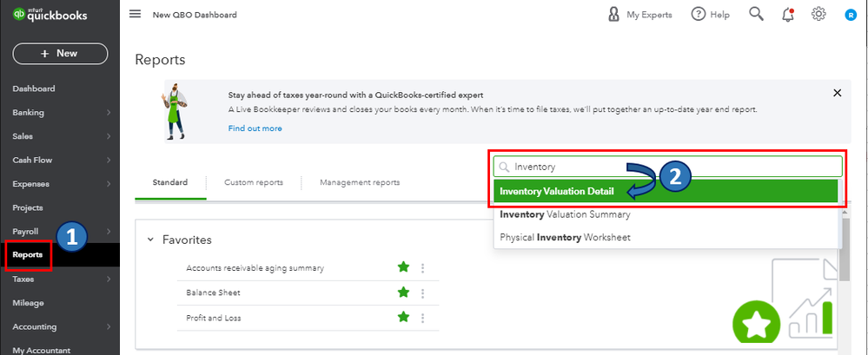The image size is (868, 355).
Task: Click the Inventory report search field
Action: coord(674,167)
